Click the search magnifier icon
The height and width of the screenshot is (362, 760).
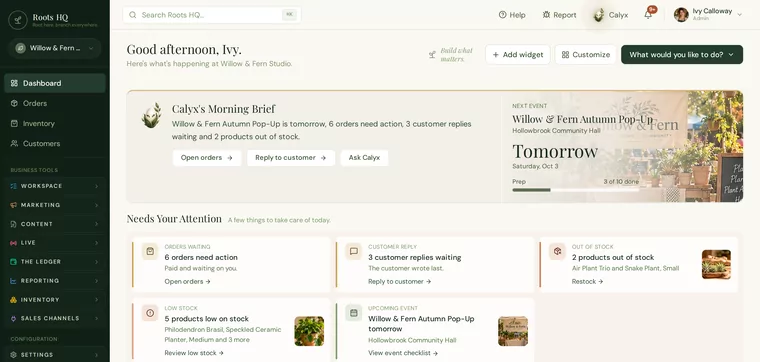132,15
